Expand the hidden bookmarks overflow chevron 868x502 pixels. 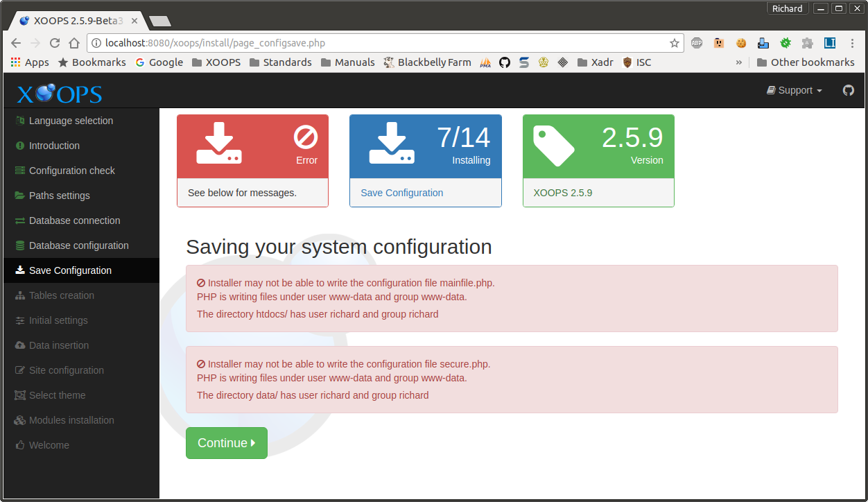coord(739,62)
